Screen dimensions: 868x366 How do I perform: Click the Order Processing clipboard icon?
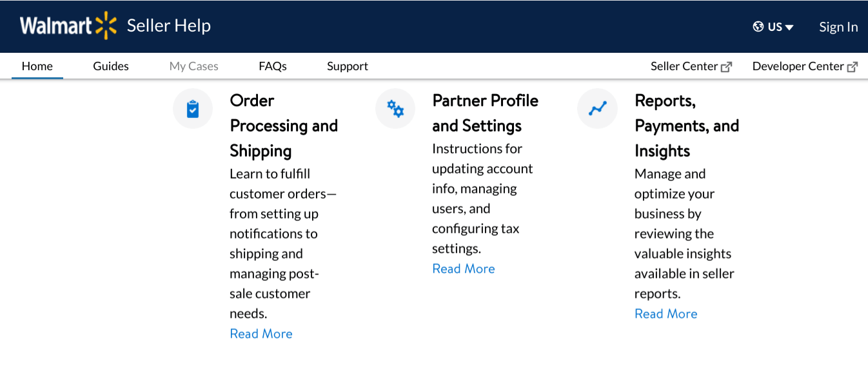coord(193,109)
